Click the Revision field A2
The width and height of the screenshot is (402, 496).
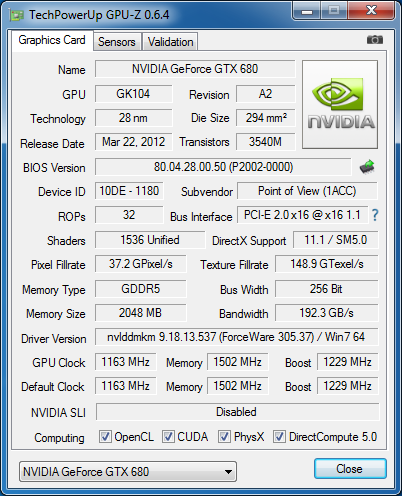[x=266, y=94]
